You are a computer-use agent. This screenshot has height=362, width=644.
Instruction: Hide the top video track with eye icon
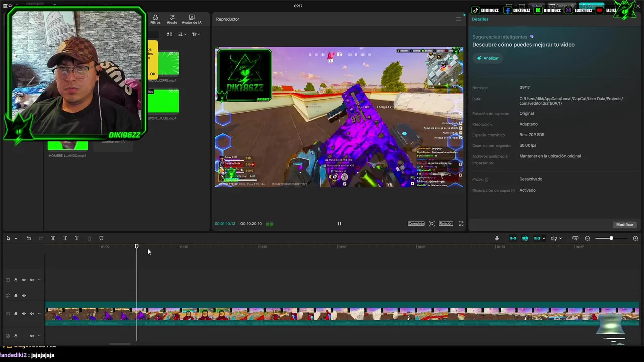[24, 280]
